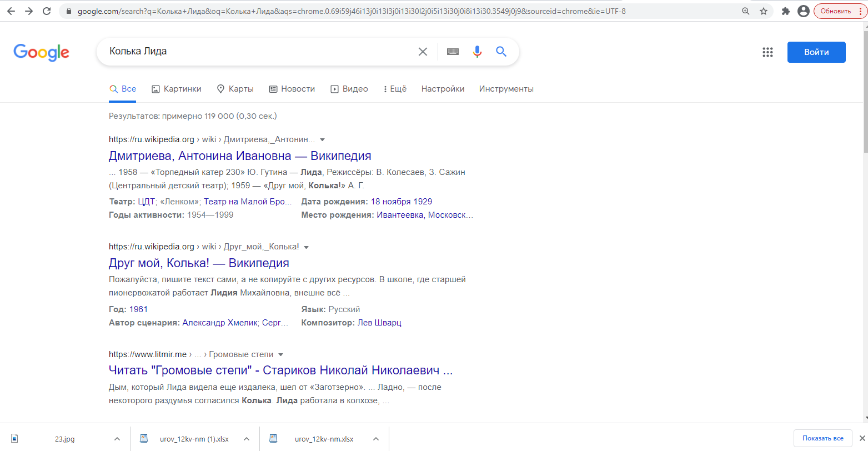This screenshot has width=868, height=451.
Task: Switch to the Видео tab
Action: click(349, 89)
